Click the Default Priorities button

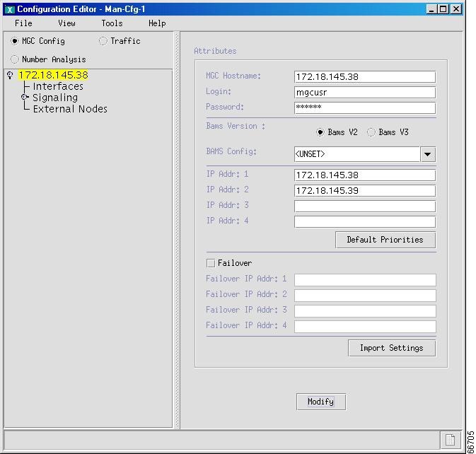(x=385, y=240)
